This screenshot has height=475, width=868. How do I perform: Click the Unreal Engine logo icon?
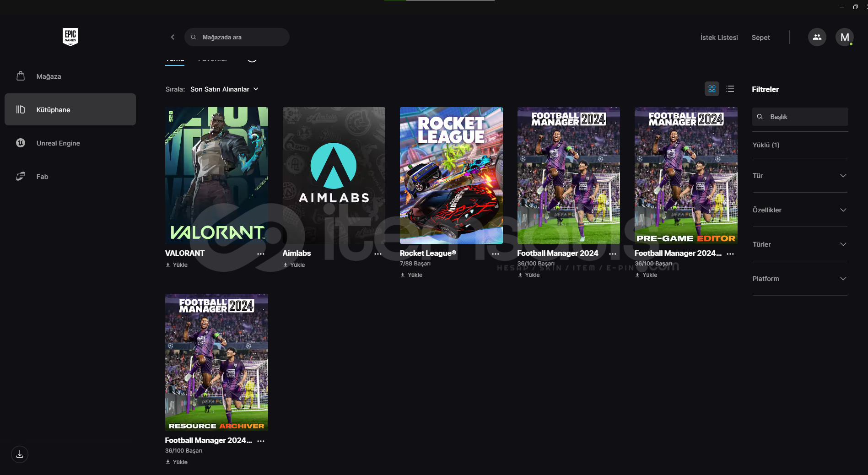[21, 143]
